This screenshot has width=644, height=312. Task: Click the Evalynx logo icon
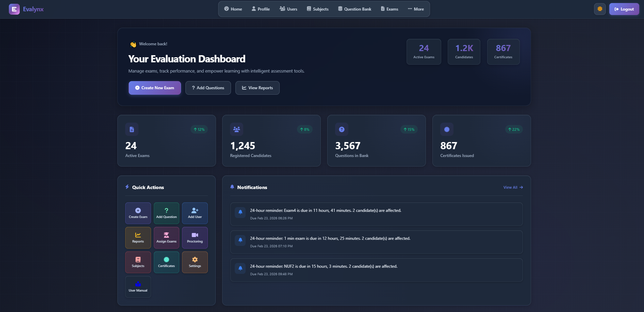point(14,9)
